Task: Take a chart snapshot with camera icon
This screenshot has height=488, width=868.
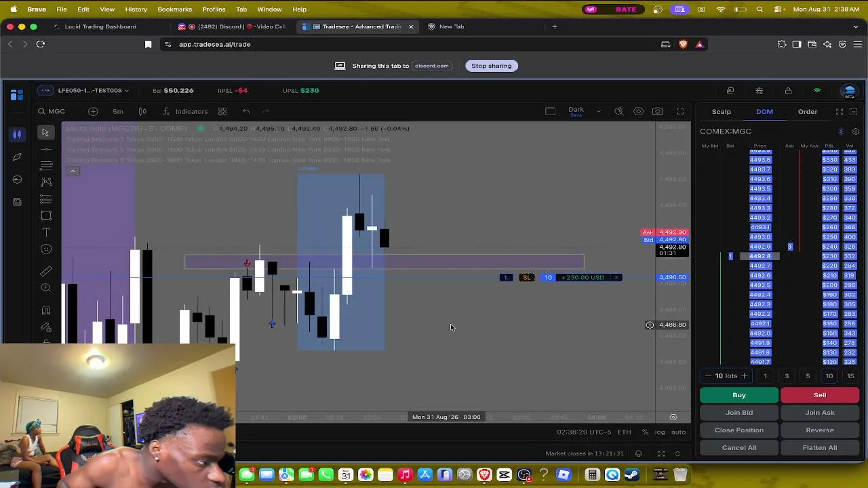Action: 658,111
